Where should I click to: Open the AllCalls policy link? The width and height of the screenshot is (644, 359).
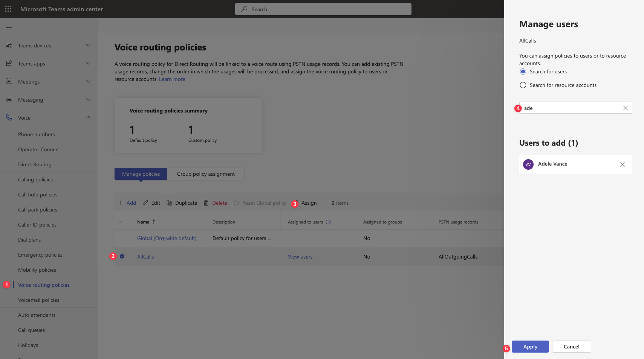click(145, 257)
